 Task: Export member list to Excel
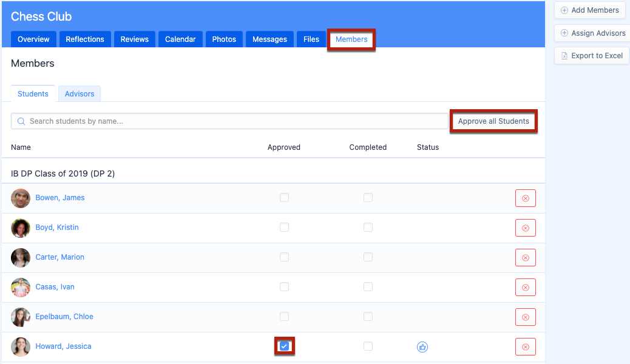(591, 56)
